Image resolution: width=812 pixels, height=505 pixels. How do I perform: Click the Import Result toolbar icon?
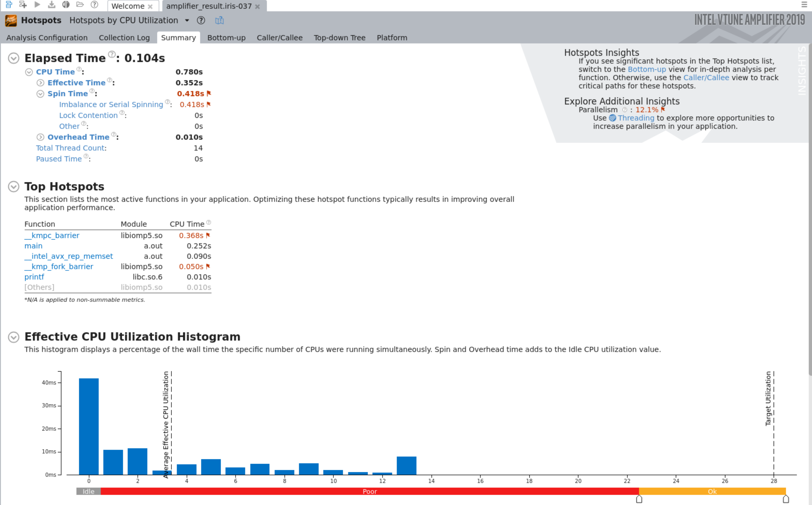pos(51,5)
